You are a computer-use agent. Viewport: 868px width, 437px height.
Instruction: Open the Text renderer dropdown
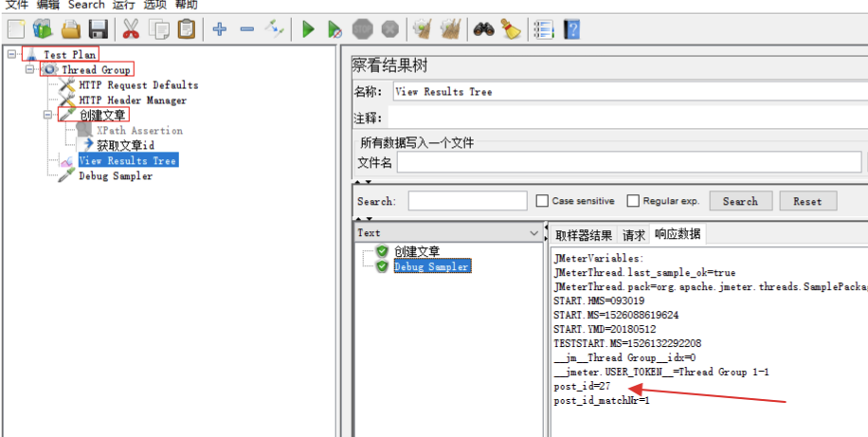tap(448, 233)
